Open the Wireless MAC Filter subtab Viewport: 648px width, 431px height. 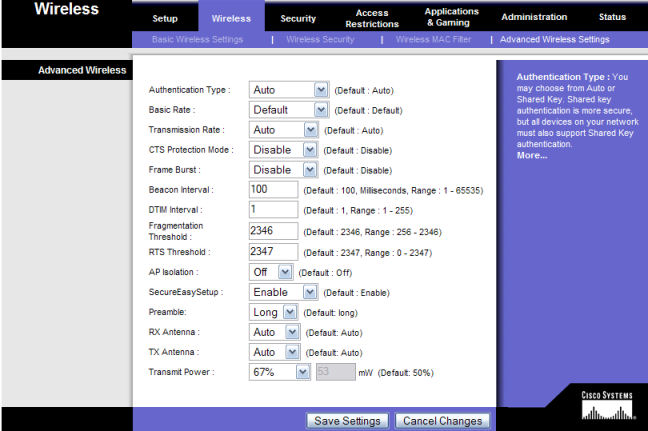pos(433,39)
